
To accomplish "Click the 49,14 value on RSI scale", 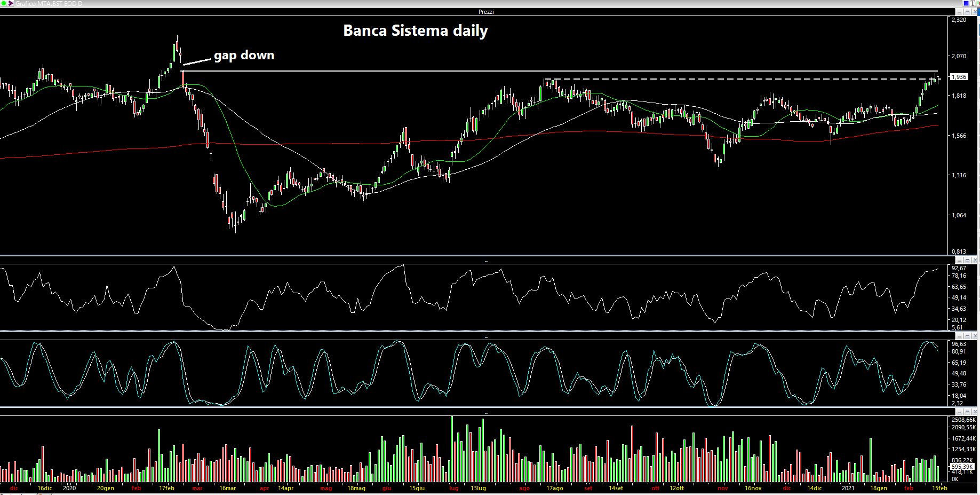I will [x=959, y=297].
